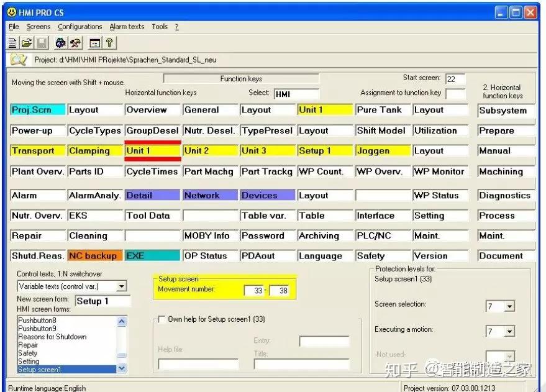Enable Own help for Setup screen1 checkbox
Screen dimensions: 546x392
[x=162, y=319]
